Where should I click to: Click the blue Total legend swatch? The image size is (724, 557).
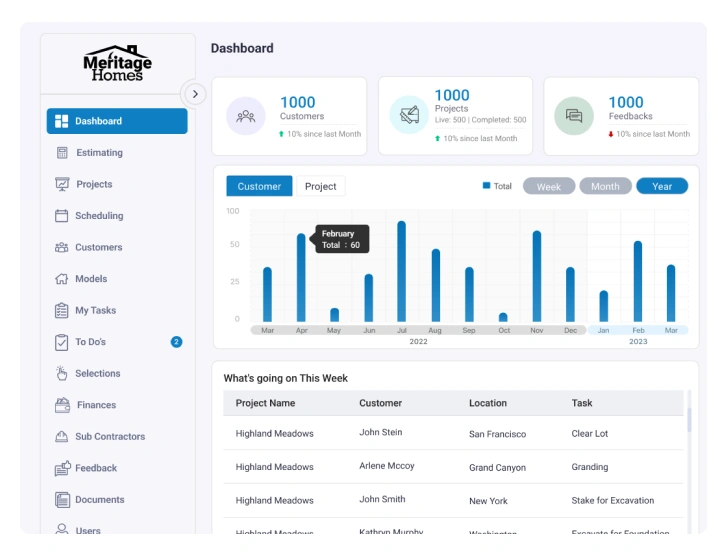486,185
